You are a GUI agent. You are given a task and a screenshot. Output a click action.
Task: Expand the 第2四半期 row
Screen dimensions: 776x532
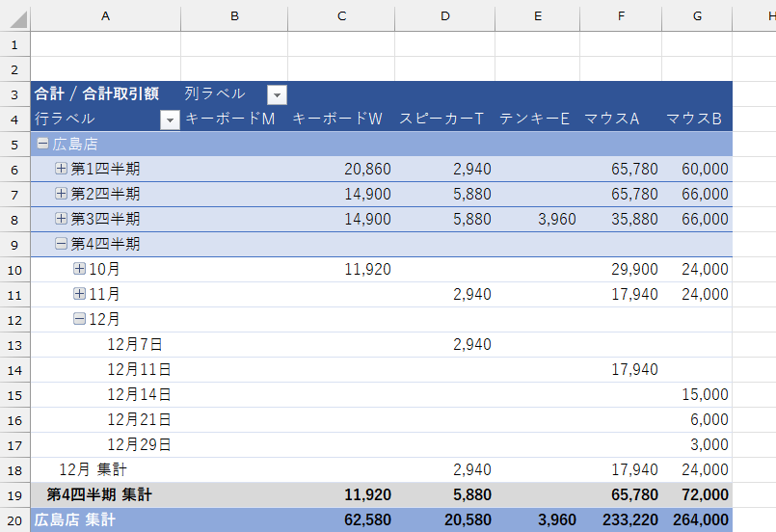62,194
